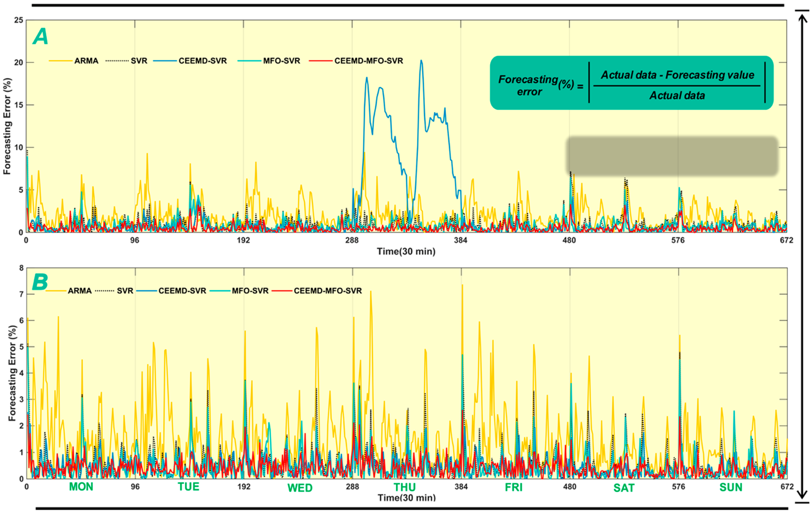Click the 384 tick label on chart A axis
The height and width of the screenshot is (514, 812).
click(x=461, y=240)
